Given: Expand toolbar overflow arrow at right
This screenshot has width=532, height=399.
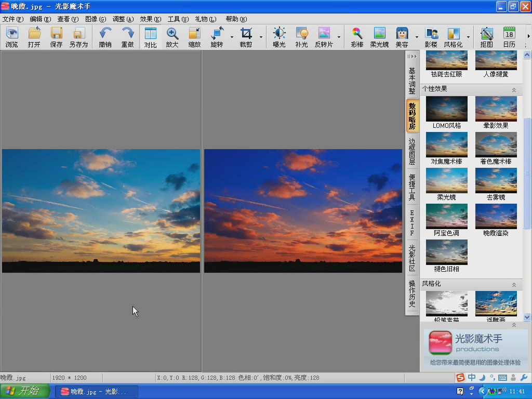Looking at the screenshot, I should click(528, 37).
